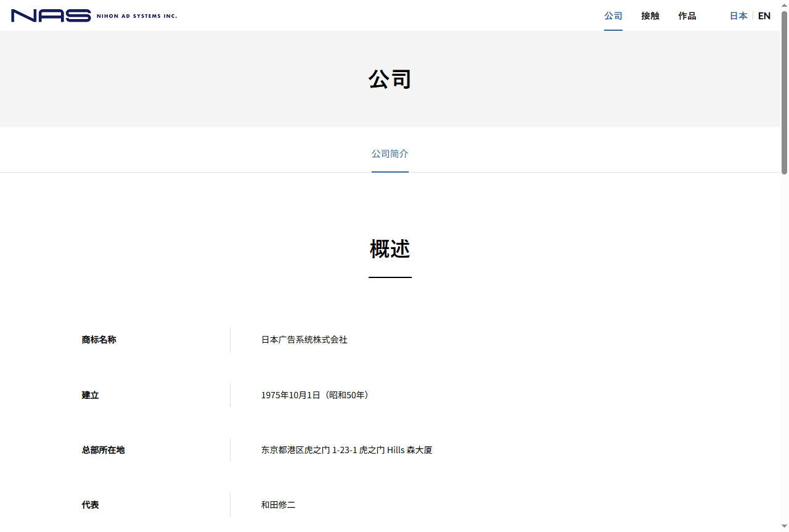Click the scrollbar down arrow

(x=785, y=528)
